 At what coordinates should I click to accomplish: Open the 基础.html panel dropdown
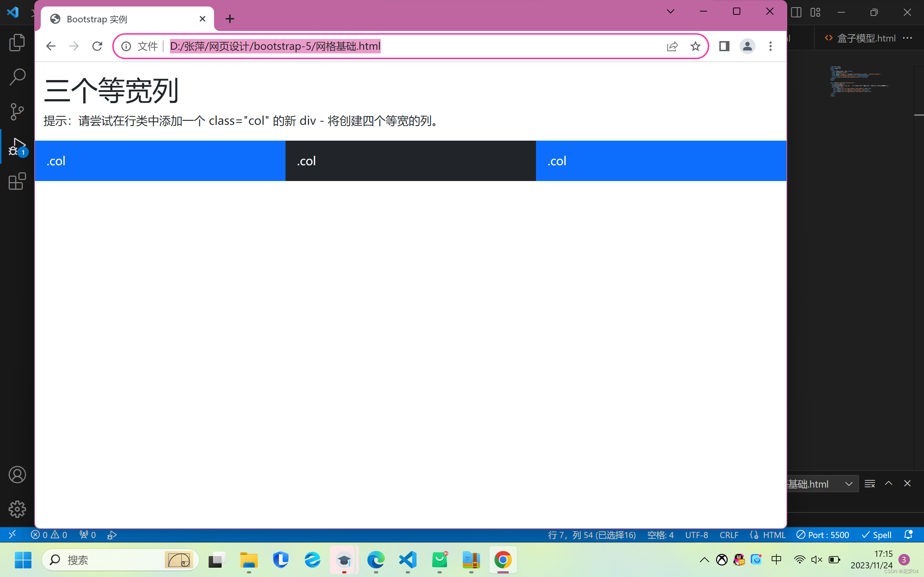(849, 484)
